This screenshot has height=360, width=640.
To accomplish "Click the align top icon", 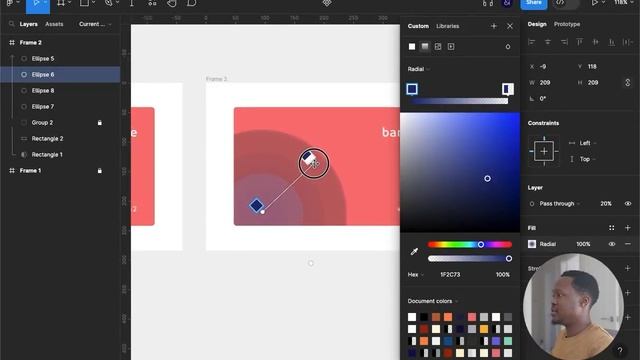I will [580, 42].
